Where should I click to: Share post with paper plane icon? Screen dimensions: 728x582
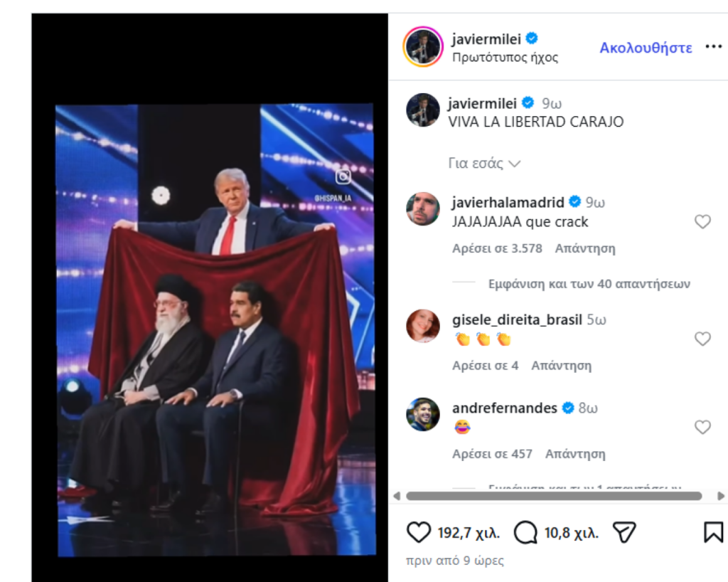[624, 532]
